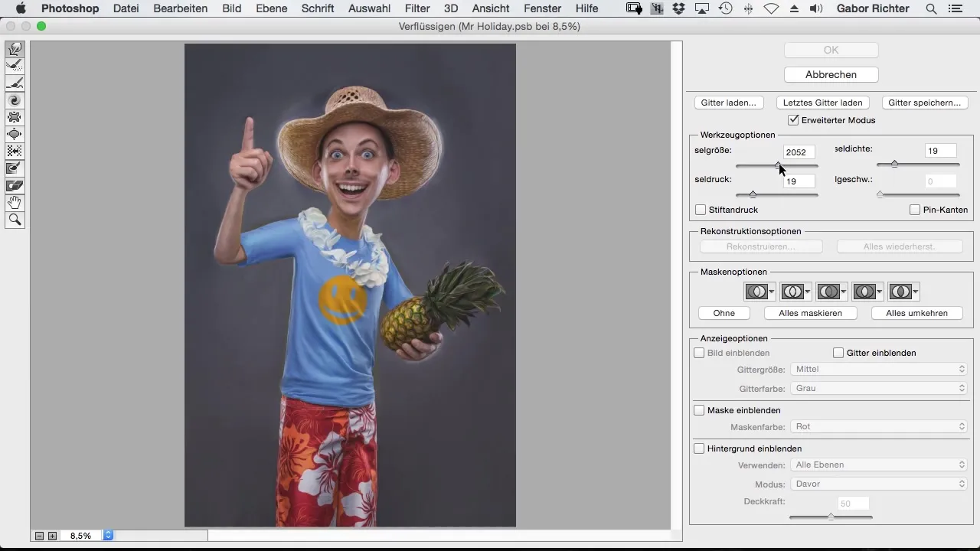Open the zoom percentage popup arrow
980x551 pixels.
coord(109,536)
